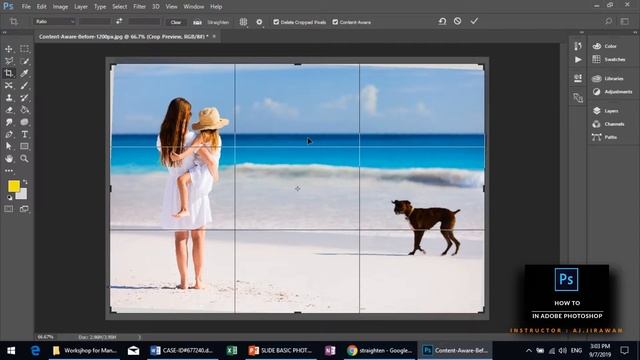The width and height of the screenshot is (640, 360).
Task: Cancel the current crop operation
Action: pos(458,21)
